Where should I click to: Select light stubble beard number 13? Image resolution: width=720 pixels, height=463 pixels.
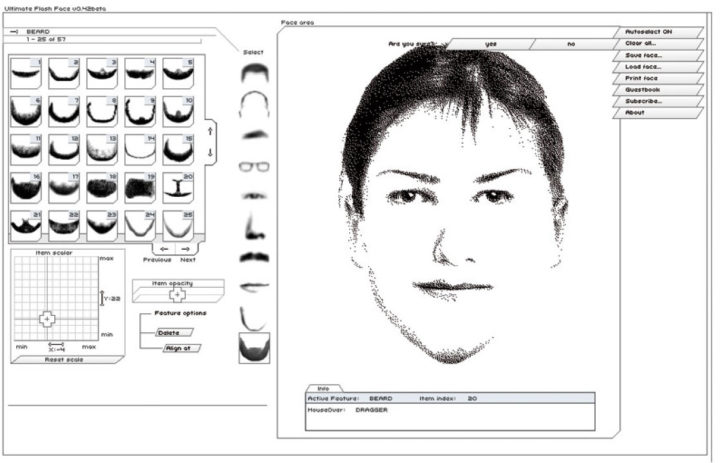coord(102,149)
